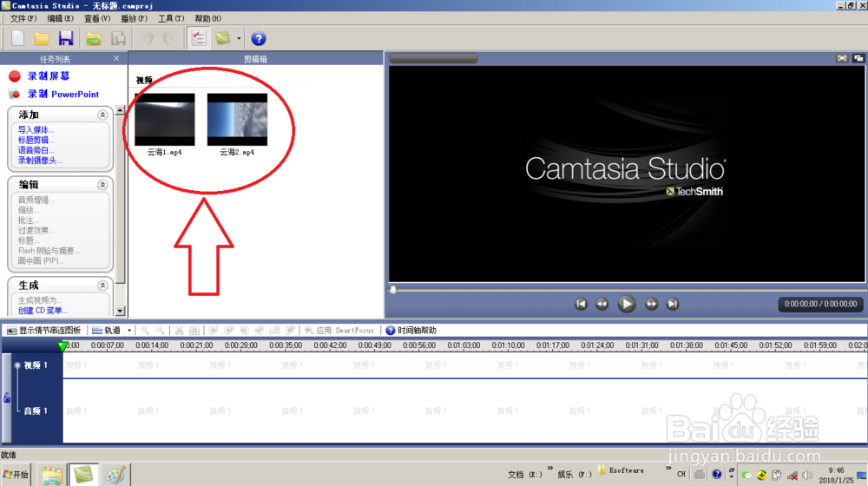Image resolution: width=868 pixels, height=486 pixels.
Task: Open Ksoftware folder on taskbar
Action: pyautogui.click(x=621, y=470)
